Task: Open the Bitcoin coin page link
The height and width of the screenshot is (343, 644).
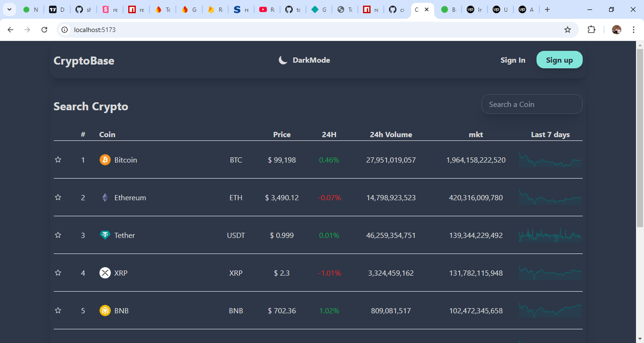Action: (126, 160)
